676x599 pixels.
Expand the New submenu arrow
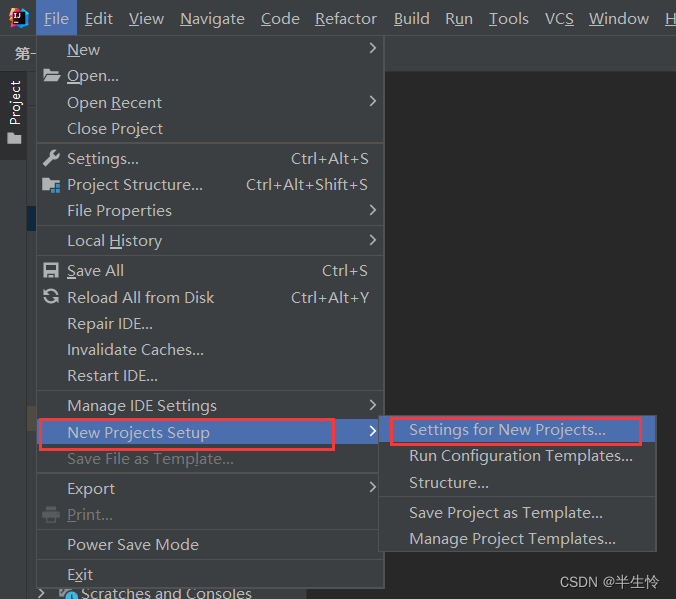pos(372,48)
